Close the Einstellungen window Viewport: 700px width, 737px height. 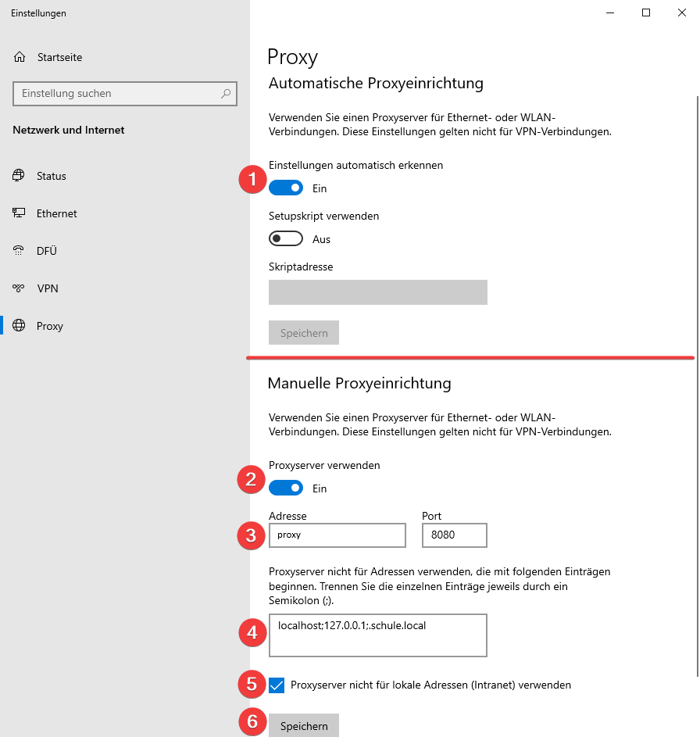[x=682, y=13]
